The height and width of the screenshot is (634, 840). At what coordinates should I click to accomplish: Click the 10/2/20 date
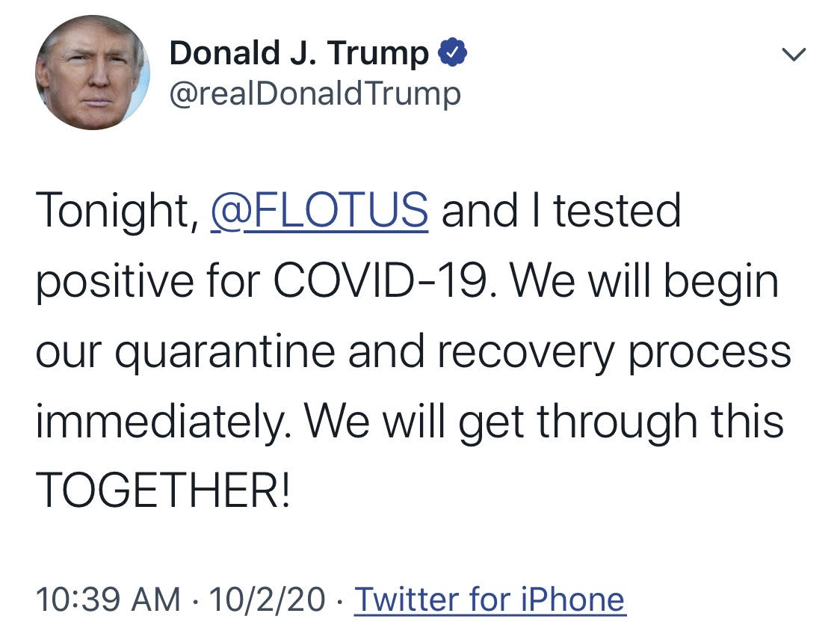point(268,599)
